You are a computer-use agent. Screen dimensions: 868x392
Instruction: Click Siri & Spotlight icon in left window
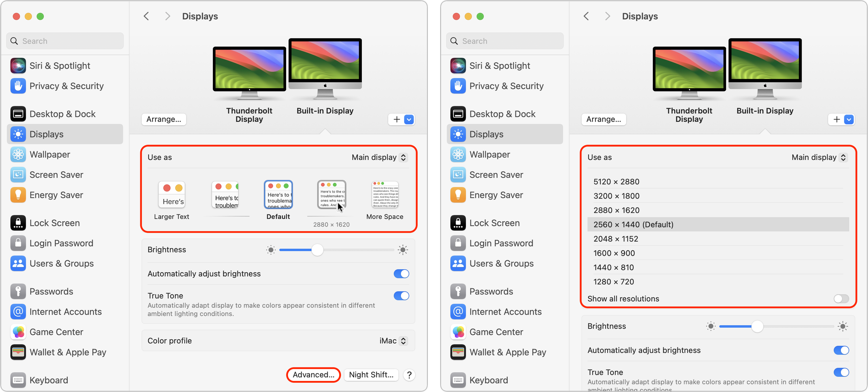point(18,66)
